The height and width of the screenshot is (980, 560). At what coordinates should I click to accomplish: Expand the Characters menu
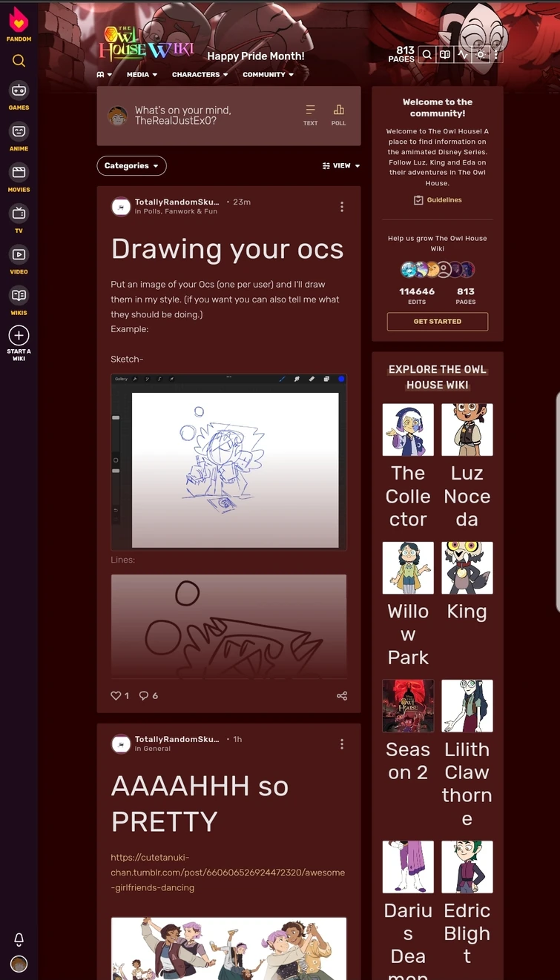pos(200,75)
